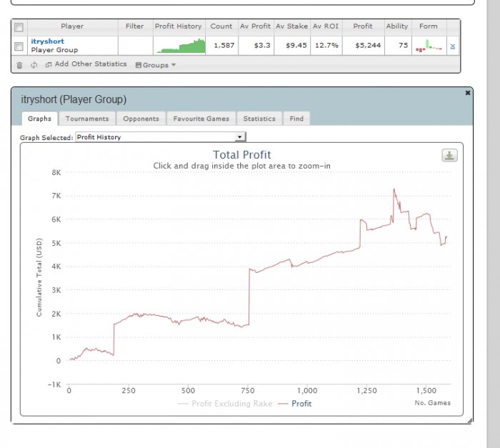
Task: Open the Find tab
Action: point(296,119)
